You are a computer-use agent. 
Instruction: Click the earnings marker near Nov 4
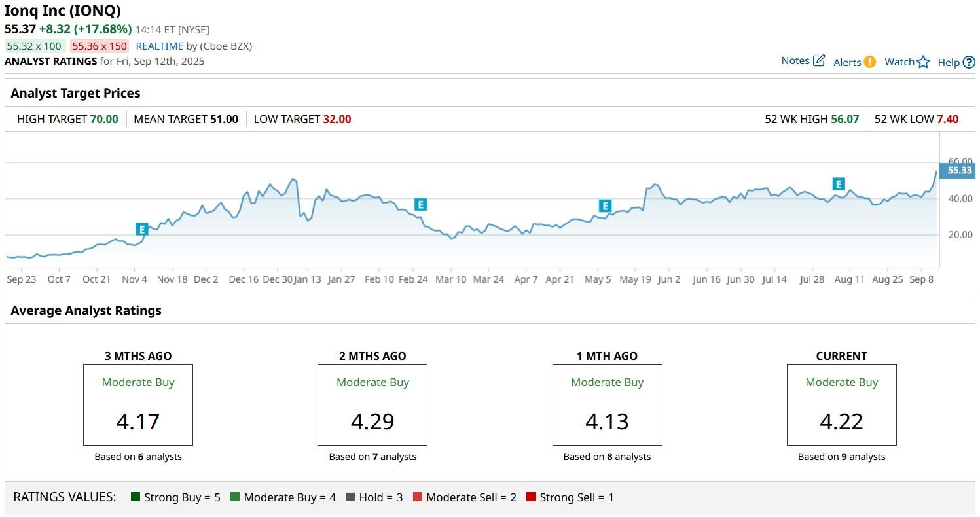(x=142, y=229)
